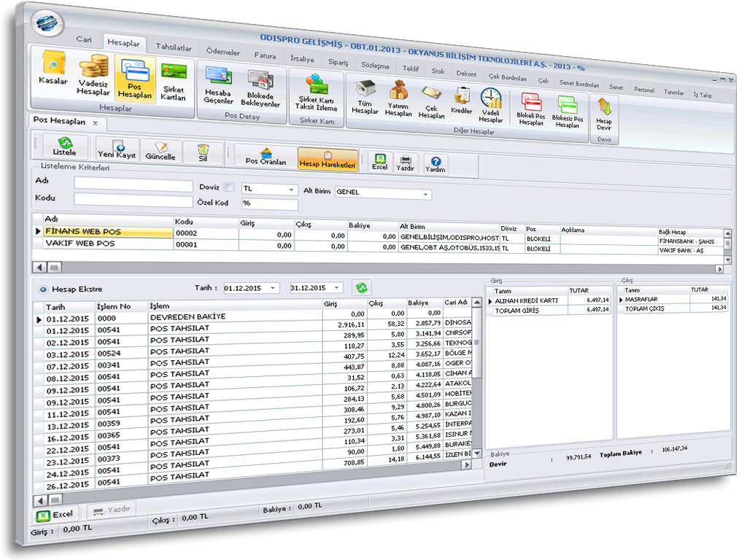
Task: Open the Alt Birim GENEL dropdown
Action: 425,194
